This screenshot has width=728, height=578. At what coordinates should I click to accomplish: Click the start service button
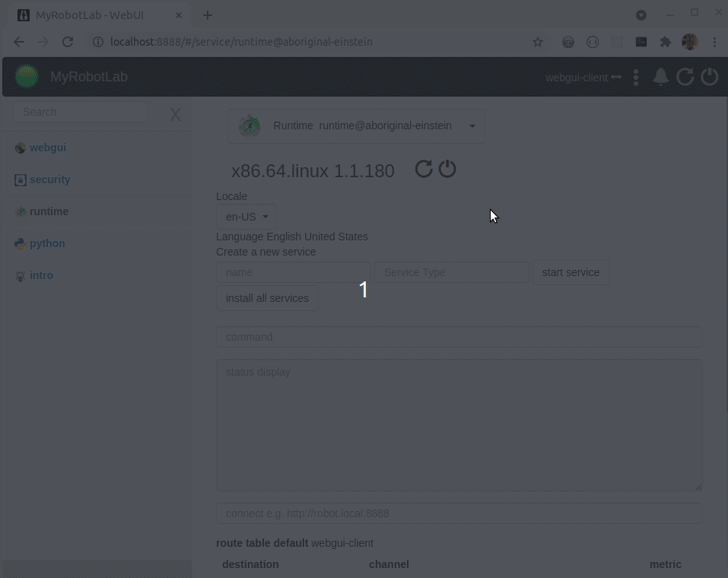point(571,272)
